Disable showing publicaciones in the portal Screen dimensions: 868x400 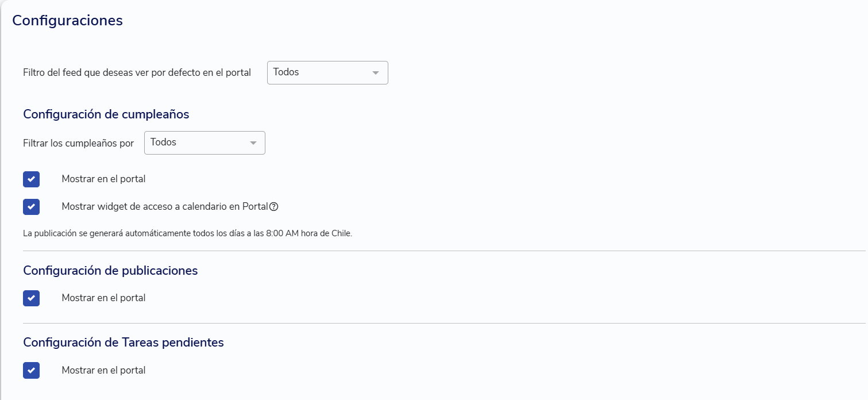(x=32, y=298)
